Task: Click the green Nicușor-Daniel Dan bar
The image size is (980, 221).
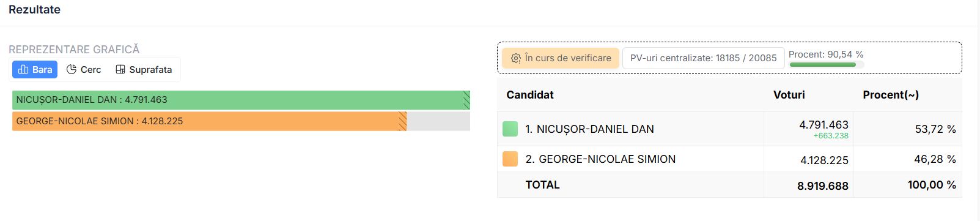Action: (x=241, y=100)
